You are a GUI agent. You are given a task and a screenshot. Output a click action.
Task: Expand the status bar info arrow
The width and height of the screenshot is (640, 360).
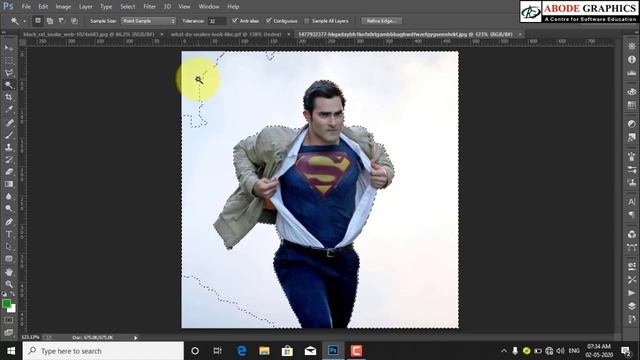pos(136,338)
